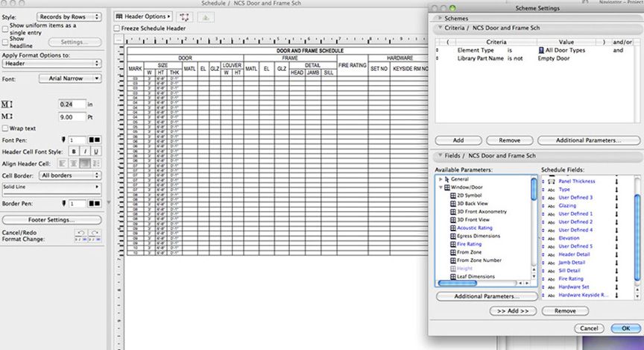644x350 pixels.
Task: Click the All Door Types value
Action: [565, 50]
